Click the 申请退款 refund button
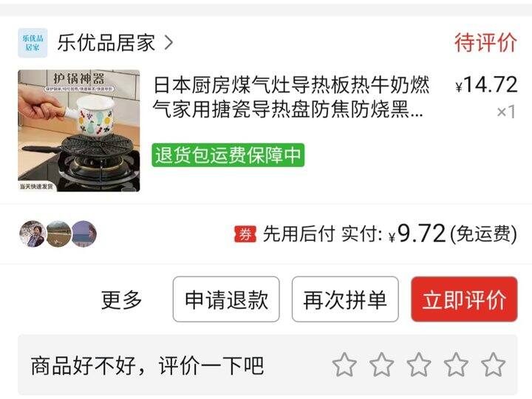 (226, 299)
